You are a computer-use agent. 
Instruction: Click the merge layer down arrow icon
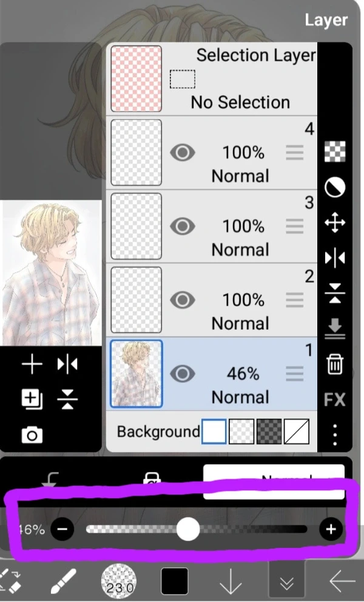(x=334, y=329)
